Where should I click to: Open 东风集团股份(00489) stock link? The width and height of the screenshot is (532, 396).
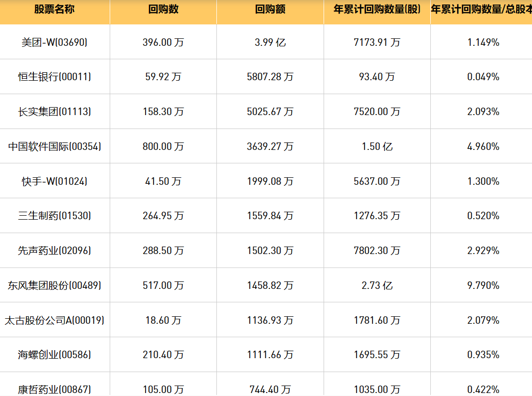coord(54,285)
